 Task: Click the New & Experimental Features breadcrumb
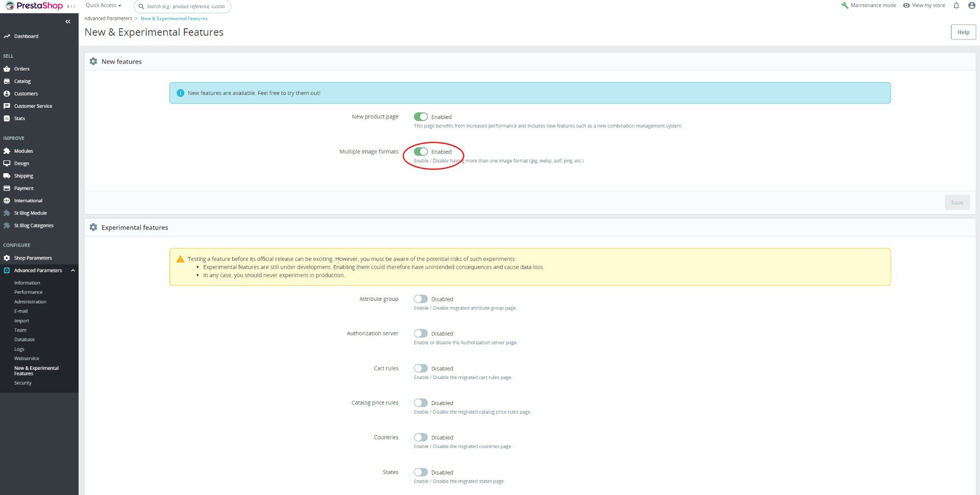(174, 18)
